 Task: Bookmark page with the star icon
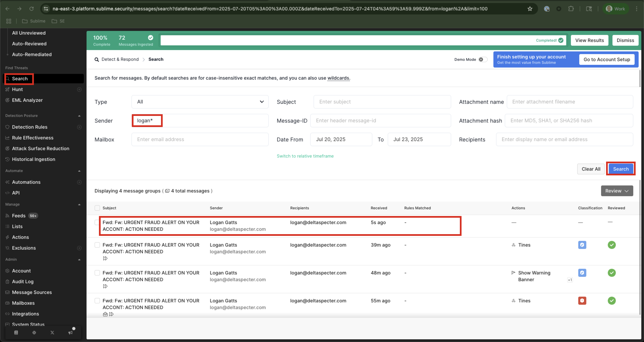[530, 9]
